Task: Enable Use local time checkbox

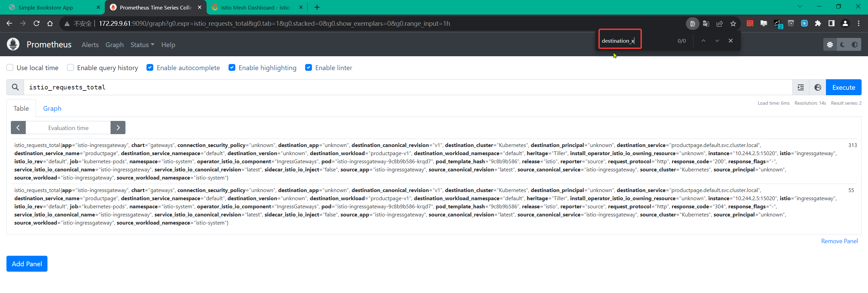Action: tap(10, 67)
